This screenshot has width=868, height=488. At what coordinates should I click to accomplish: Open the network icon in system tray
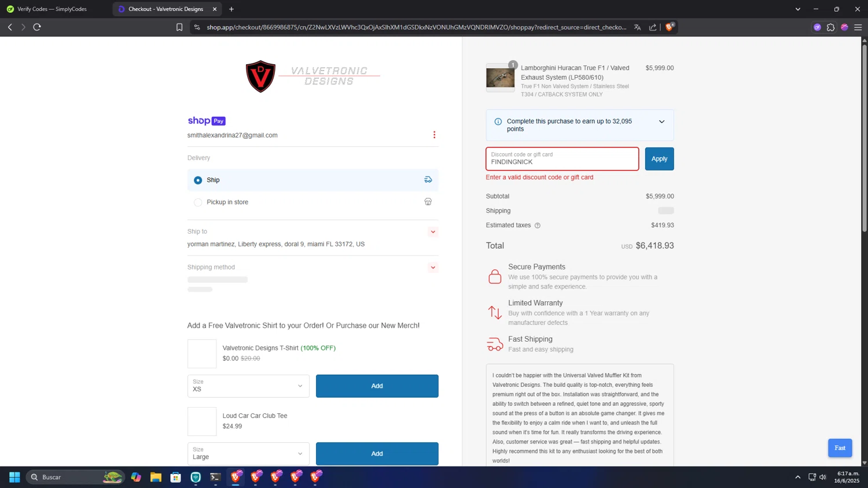812,477
